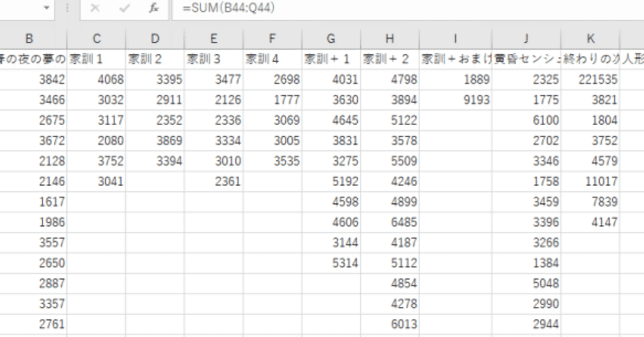Select cell containing 3821

(x=591, y=100)
